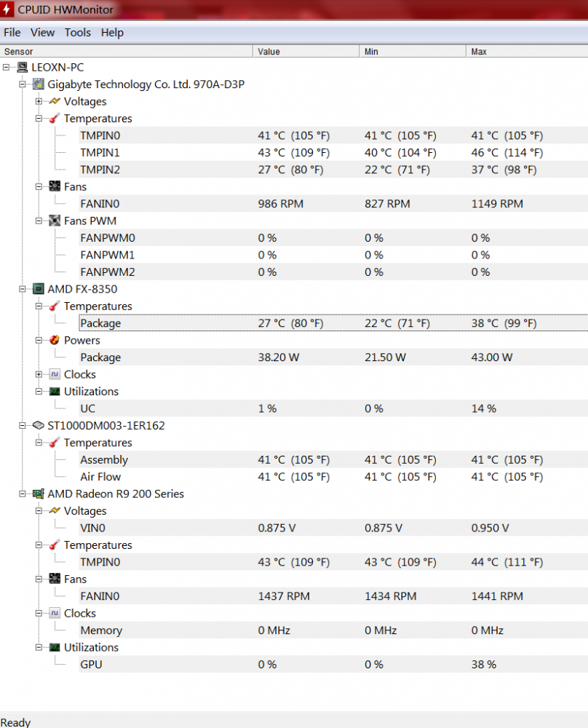Screen dimensions: 588x728
Task: Click the HWMonitor lightning bolt title bar icon
Action: [x=8, y=10]
